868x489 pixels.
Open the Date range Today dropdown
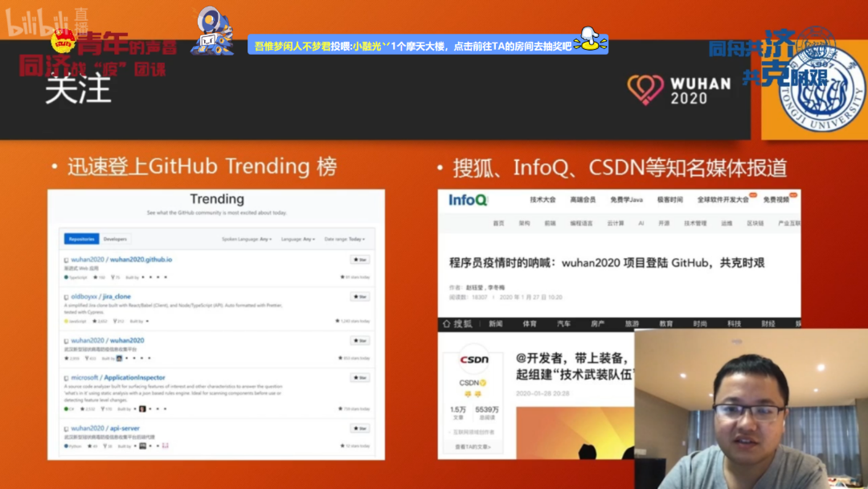(345, 239)
